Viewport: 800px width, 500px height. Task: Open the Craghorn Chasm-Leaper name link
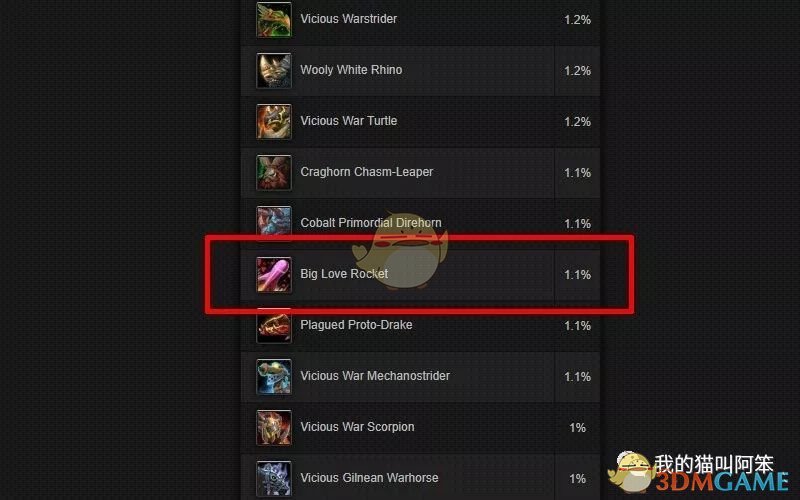[366, 172]
